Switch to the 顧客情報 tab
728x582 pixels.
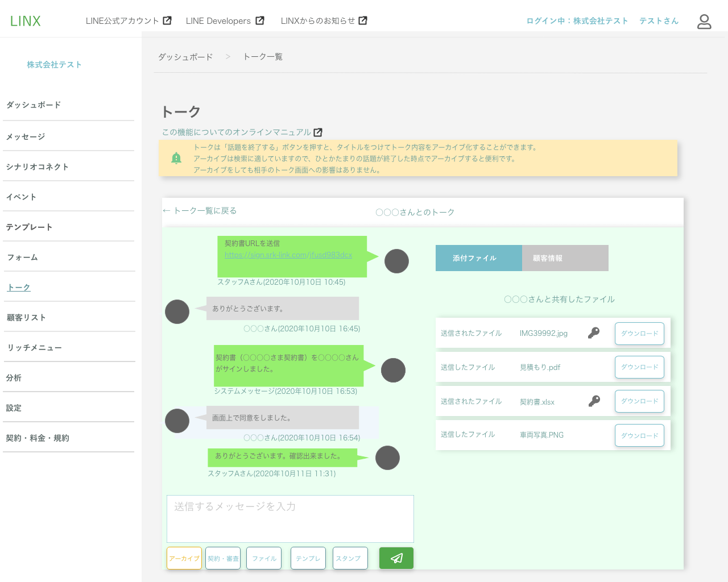click(565, 258)
